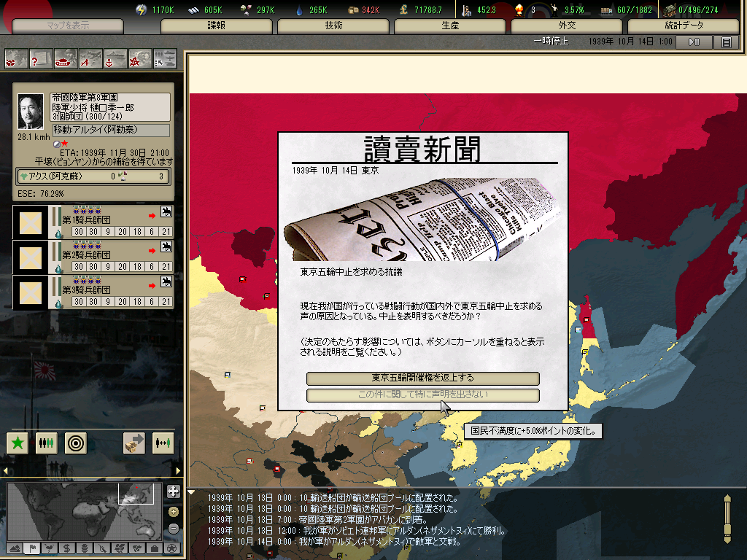Switch minimap to economic dollar mode
The image size is (747, 560).
coord(66,548)
